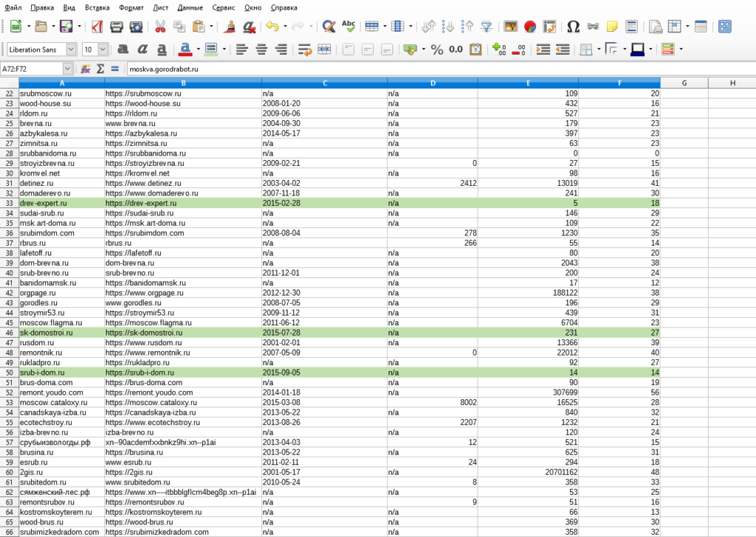This screenshot has width=756, height=537.
Task: Insert a chart using the pie chart icon
Action: (x=529, y=27)
